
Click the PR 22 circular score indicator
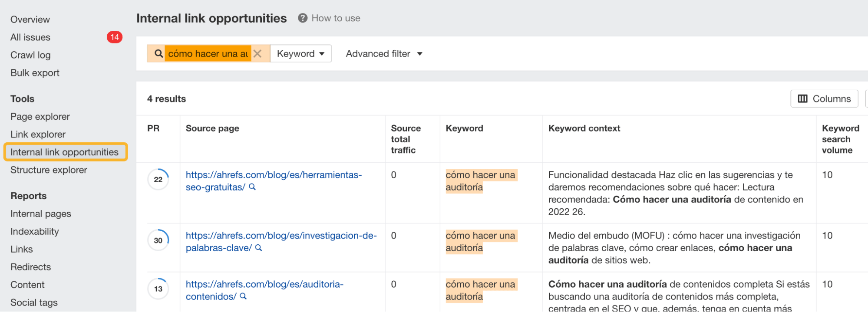(x=158, y=180)
